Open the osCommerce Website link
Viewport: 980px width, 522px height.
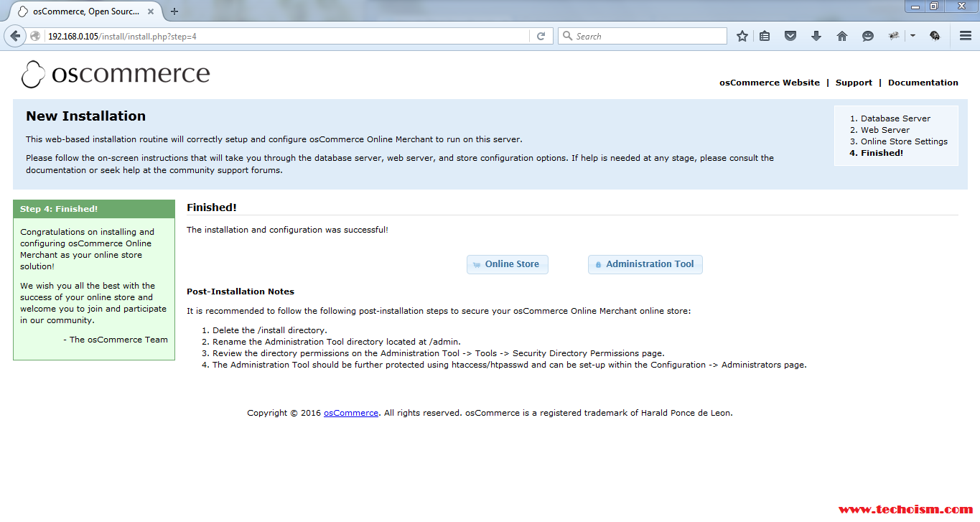coord(770,83)
